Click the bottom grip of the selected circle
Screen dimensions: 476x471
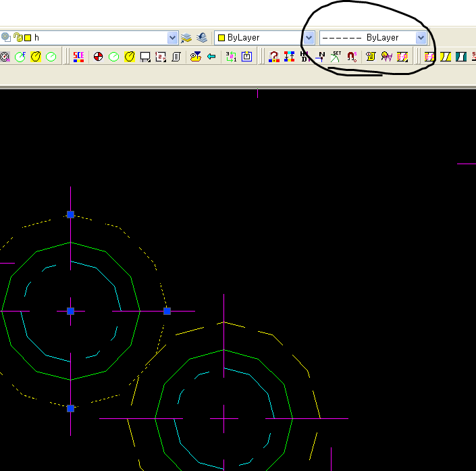70,408
